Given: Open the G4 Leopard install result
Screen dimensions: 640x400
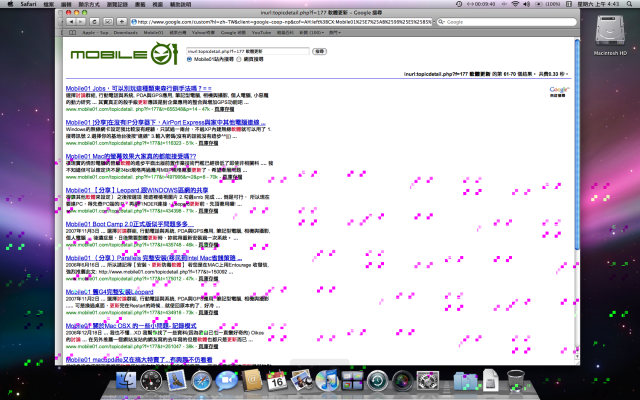Looking at the screenshot, I should click(x=109, y=292).
